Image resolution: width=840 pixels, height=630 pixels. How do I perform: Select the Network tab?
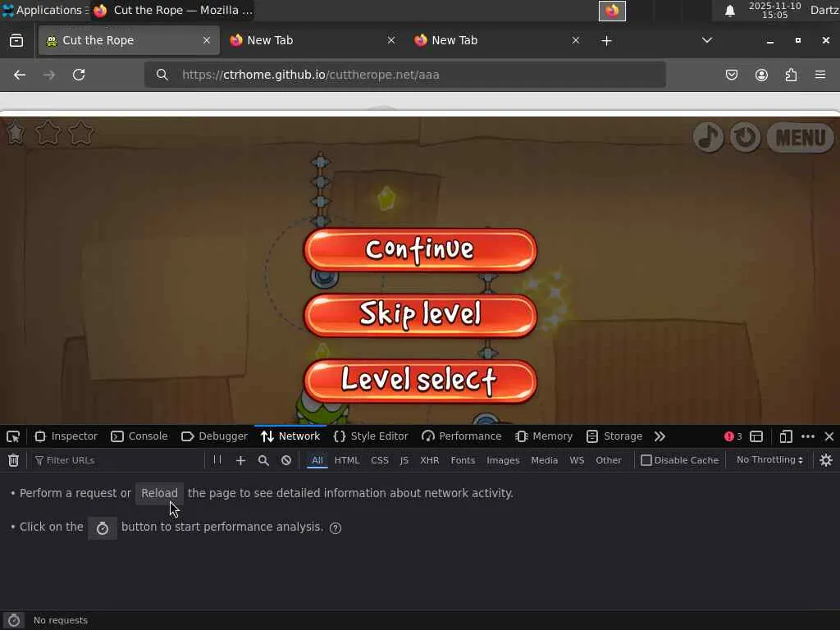click(x=290, y=436)
